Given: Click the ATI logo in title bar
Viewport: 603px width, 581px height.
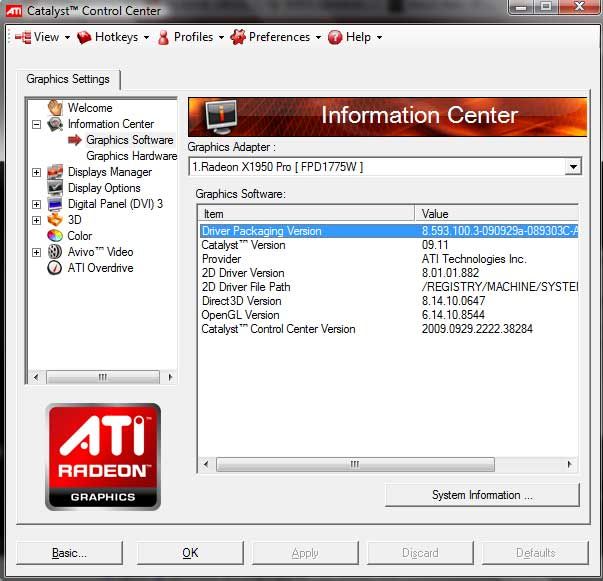Looking at the screenshot, I should pos(14,11).
